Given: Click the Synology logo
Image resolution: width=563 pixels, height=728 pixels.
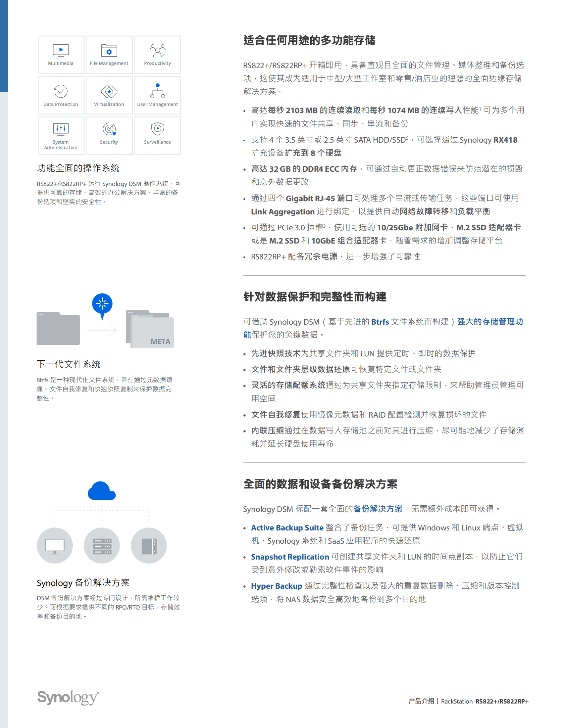Looking at the screenshot, I should point(68,698).
